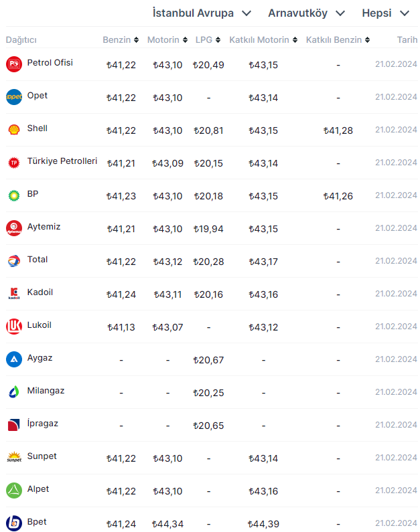Click the Petrol Ofisi logo icon
420x532 pixels.
coord(14,64)
